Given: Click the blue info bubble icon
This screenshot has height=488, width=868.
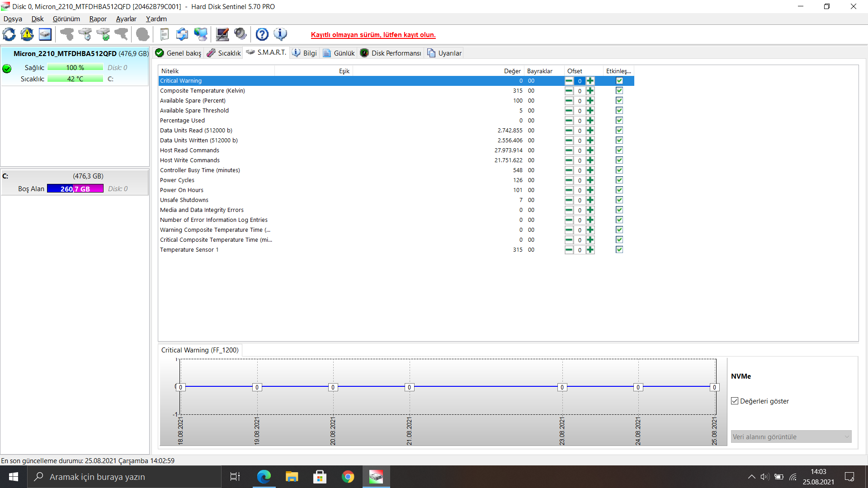Looking at the screenshot, I should point(280,34).
